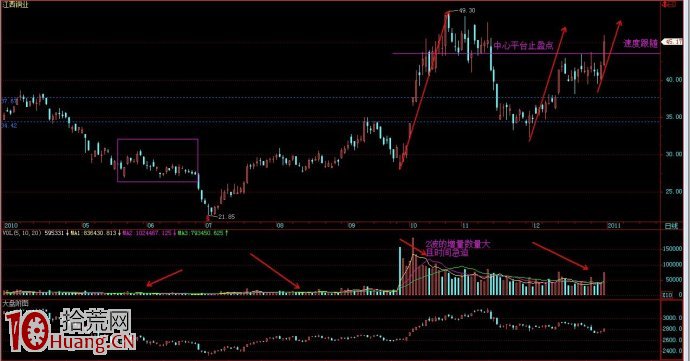690x361 pixels.
Task: Click the 25.00 price axis label
Action: tap(674, 192)
